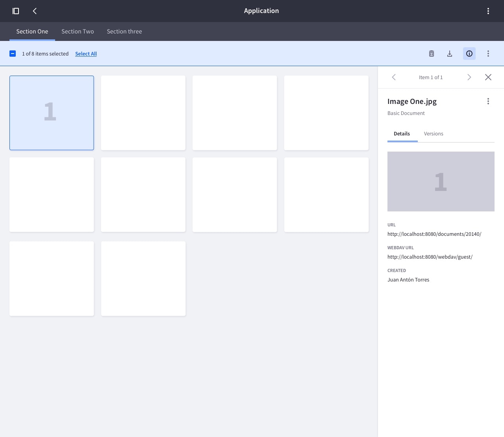Toggle the left sidebar panel
This screenshot has width=504, height=437.
16,11
